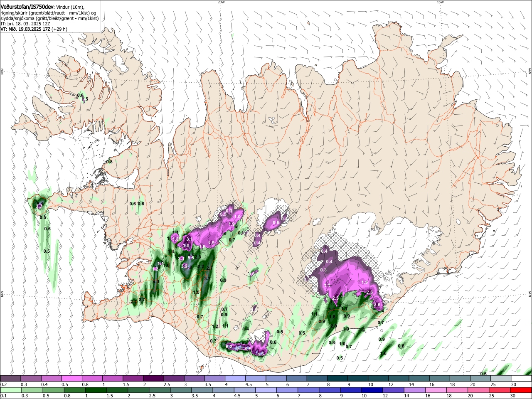Click the deep blue 10–12 rain legend swatch
Image resolution: width=532 pixels, height=399 pixels.
372,390
